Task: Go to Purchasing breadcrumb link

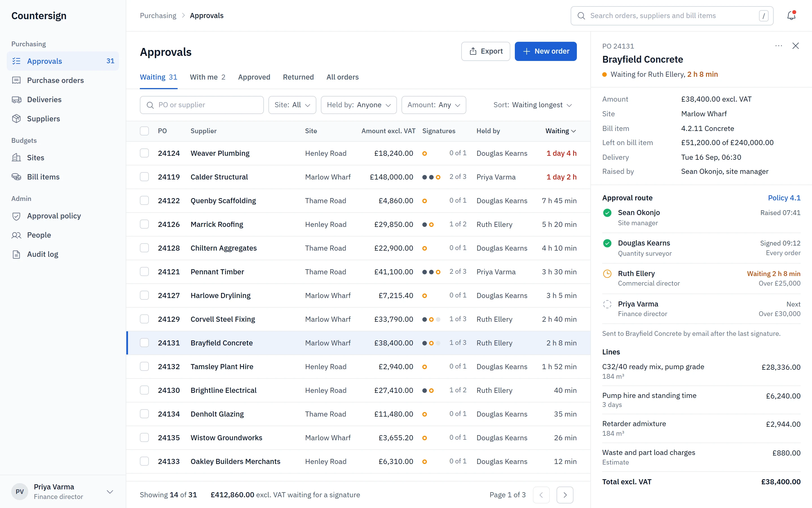Action: [158, 16]
